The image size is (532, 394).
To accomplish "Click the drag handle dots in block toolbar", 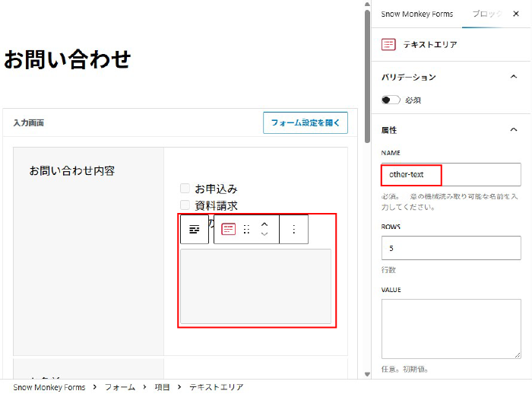I will point(246,229).
